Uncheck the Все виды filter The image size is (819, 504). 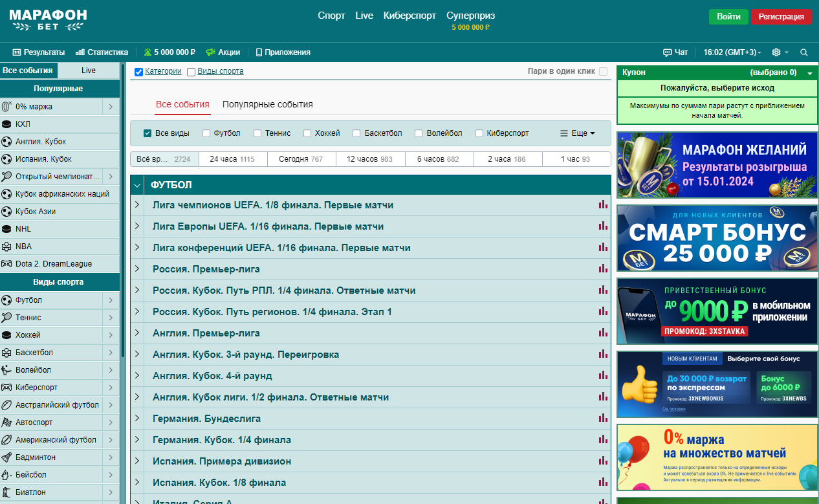pos(147,133)
